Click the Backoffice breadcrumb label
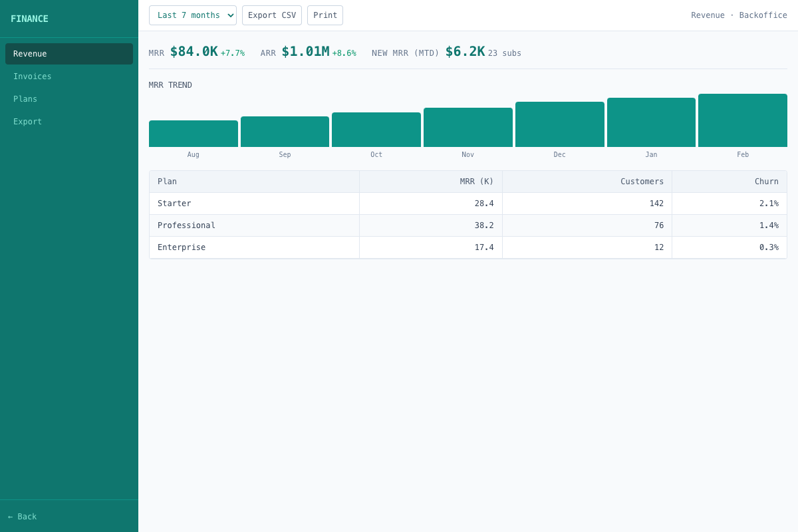Screen dimensions: 798x532 [763, 15]
